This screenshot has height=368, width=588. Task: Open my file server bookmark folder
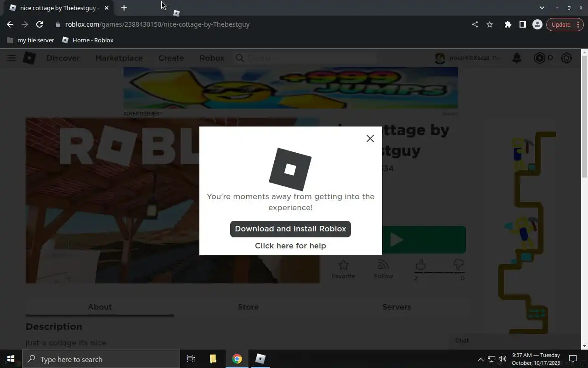point(31,40)
